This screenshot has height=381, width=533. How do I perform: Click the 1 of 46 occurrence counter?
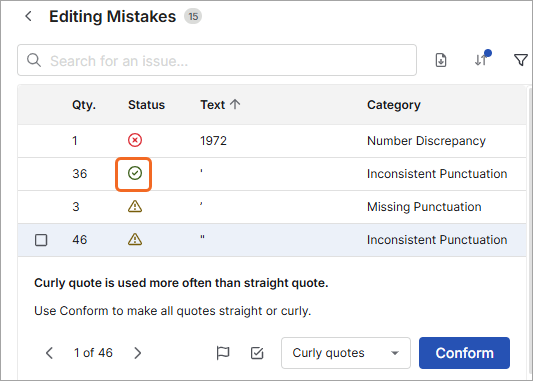click(x=93, y=352)
